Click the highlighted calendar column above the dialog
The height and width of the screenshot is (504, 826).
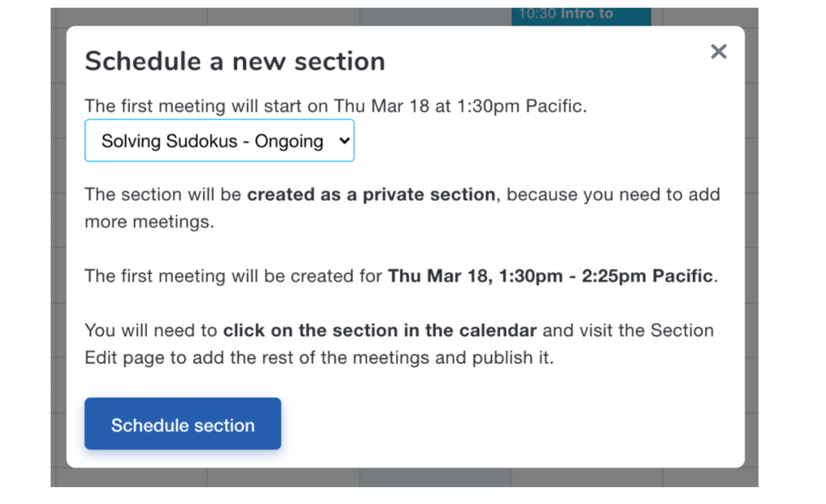[x=436, y=16]
